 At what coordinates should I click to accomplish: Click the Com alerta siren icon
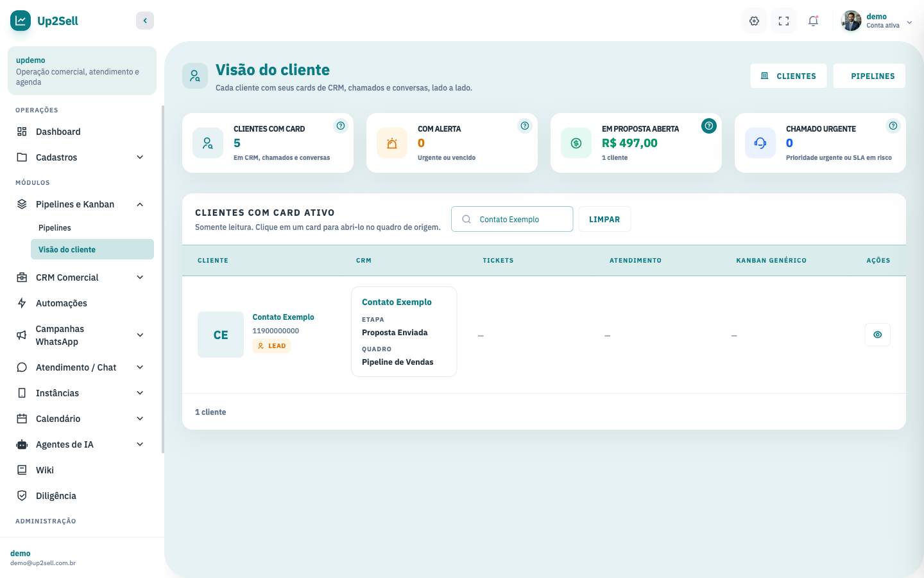coord(392,143)
